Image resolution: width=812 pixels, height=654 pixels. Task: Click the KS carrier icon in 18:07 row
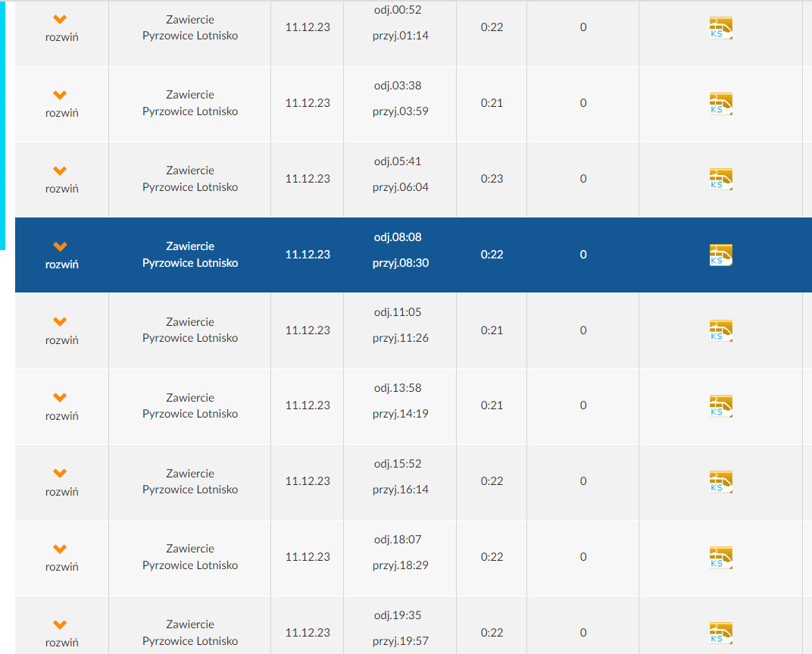(720, 558)
